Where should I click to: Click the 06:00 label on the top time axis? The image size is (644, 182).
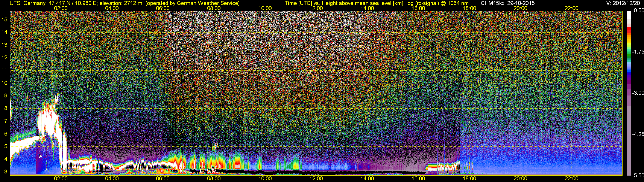[x=163, y=8]
